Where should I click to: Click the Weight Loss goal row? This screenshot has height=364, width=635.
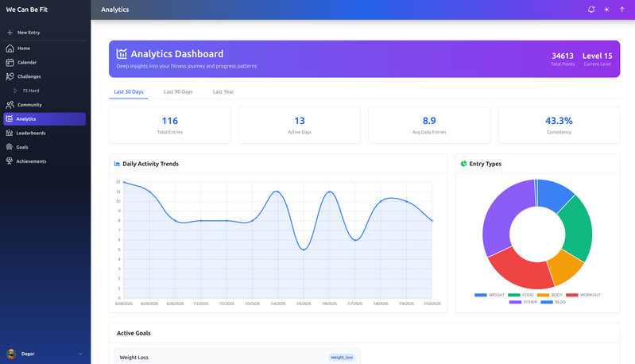[238, 356]
